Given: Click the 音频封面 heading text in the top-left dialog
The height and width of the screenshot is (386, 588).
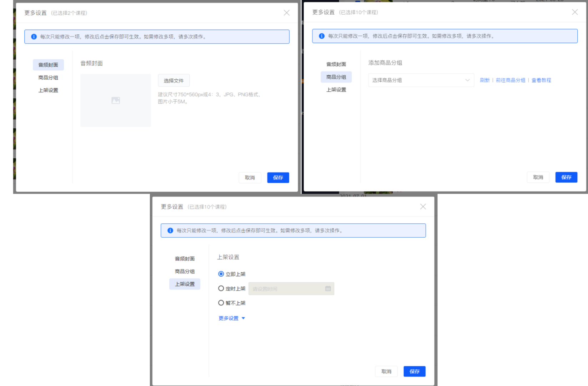Looking at the screenshot, I should tap(92, 63).
